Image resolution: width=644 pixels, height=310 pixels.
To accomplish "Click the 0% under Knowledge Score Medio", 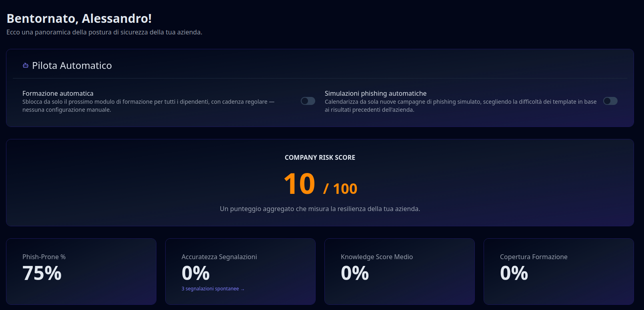I will tap(355, 273).
